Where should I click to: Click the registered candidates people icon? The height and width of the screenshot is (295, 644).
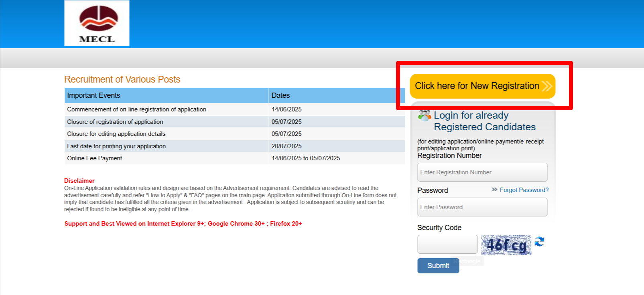pos(424,116)
